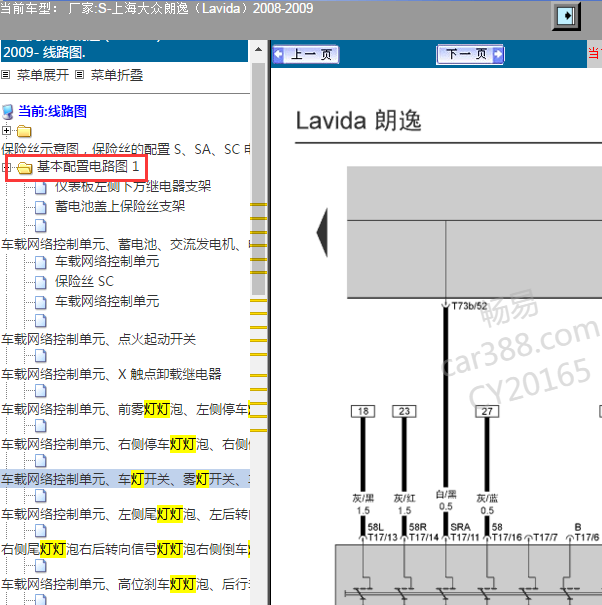602x605 pixels.
Task: Click page icon above 左侧尾灯灯泡 entry
Action: pyautogui.click(x=41, y=496)
